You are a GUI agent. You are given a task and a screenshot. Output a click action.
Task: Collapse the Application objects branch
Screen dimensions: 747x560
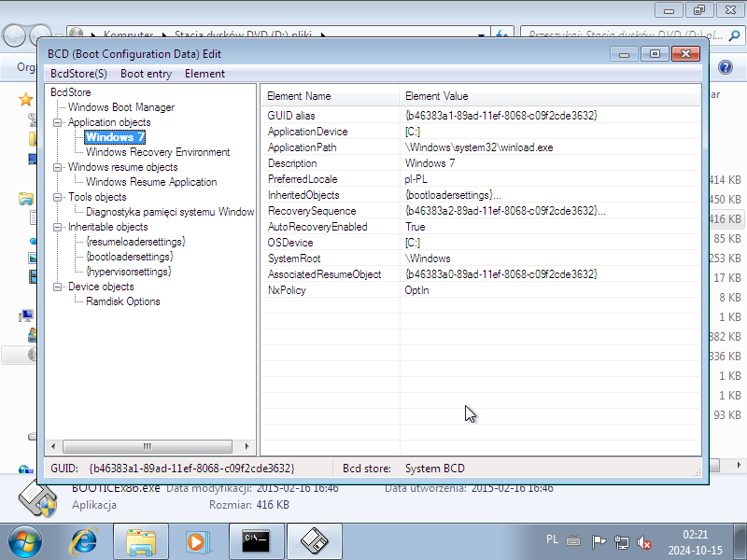57,121
